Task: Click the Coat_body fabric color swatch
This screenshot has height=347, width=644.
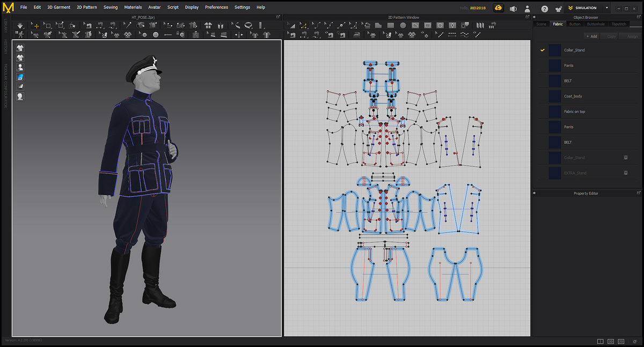Action: pyautogui.click(x=554, y=96)
